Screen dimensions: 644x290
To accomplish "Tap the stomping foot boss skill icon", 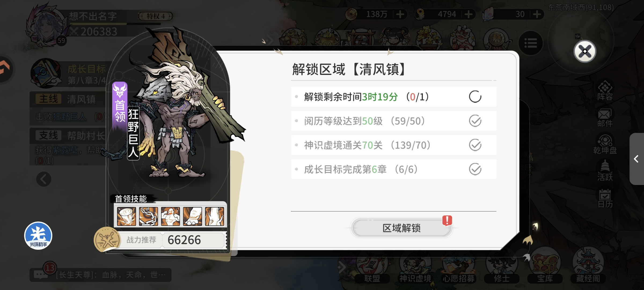I will (192, 216).
